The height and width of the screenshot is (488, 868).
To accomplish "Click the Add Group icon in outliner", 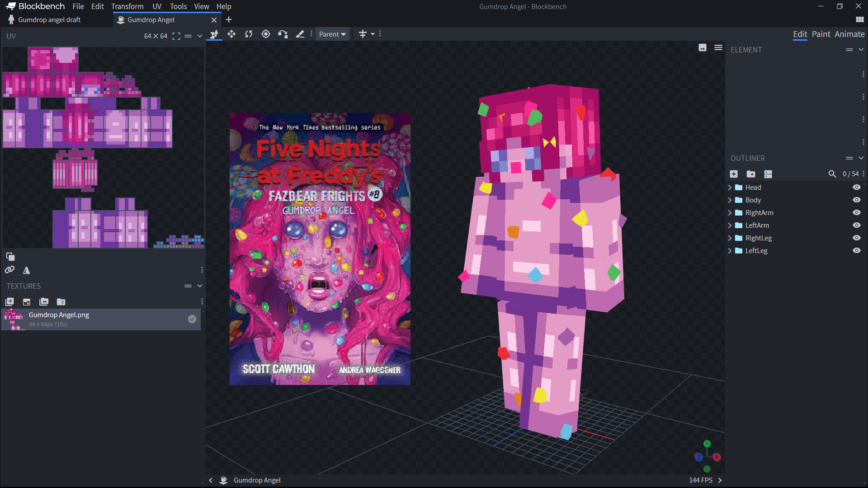I will pyautogui.click(x=751, y=174).
